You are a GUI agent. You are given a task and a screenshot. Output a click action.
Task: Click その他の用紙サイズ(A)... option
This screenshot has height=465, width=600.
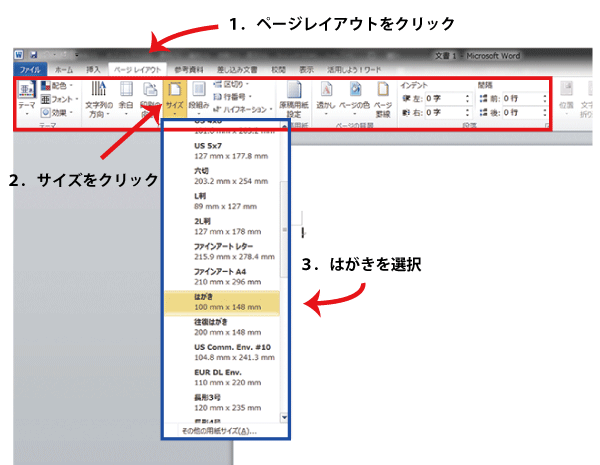(219, 431)
